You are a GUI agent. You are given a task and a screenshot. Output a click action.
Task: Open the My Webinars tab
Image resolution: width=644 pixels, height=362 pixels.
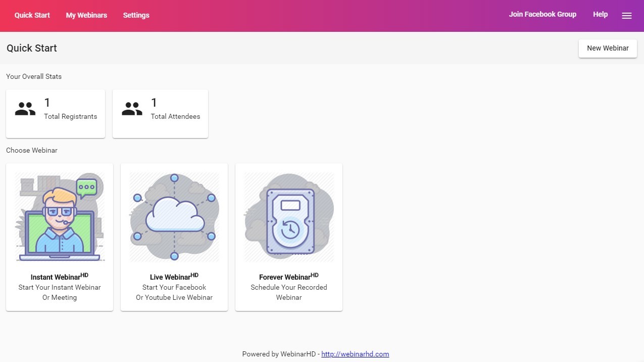pyautogui.click(x=86, y=15)
